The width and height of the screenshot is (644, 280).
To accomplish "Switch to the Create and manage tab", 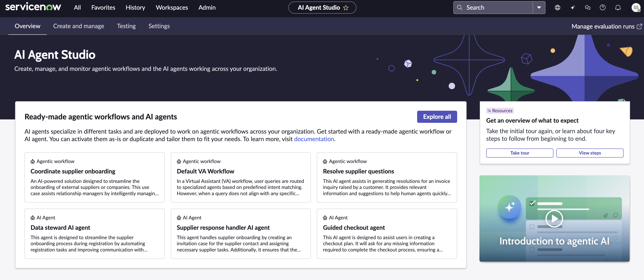I will 79,26.
